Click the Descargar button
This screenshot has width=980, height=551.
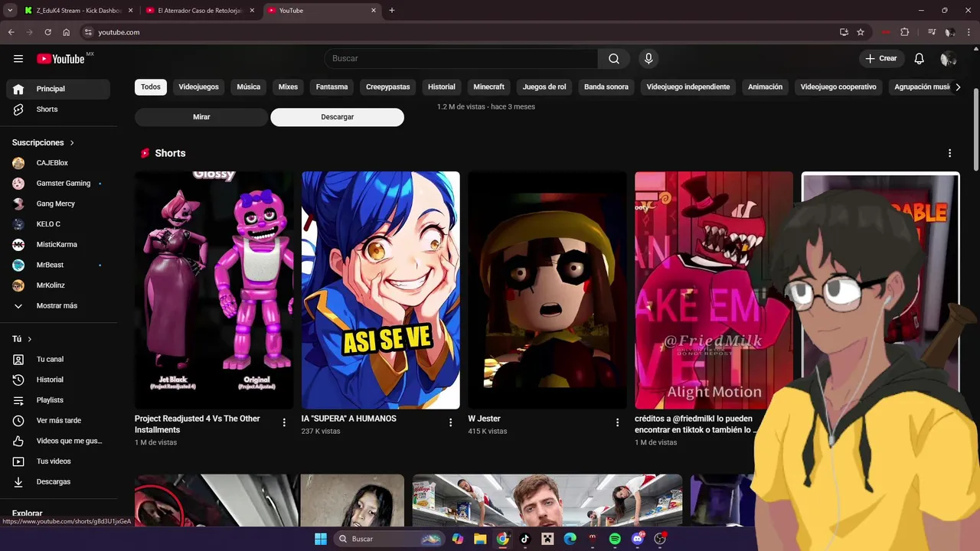coord(338,117)
